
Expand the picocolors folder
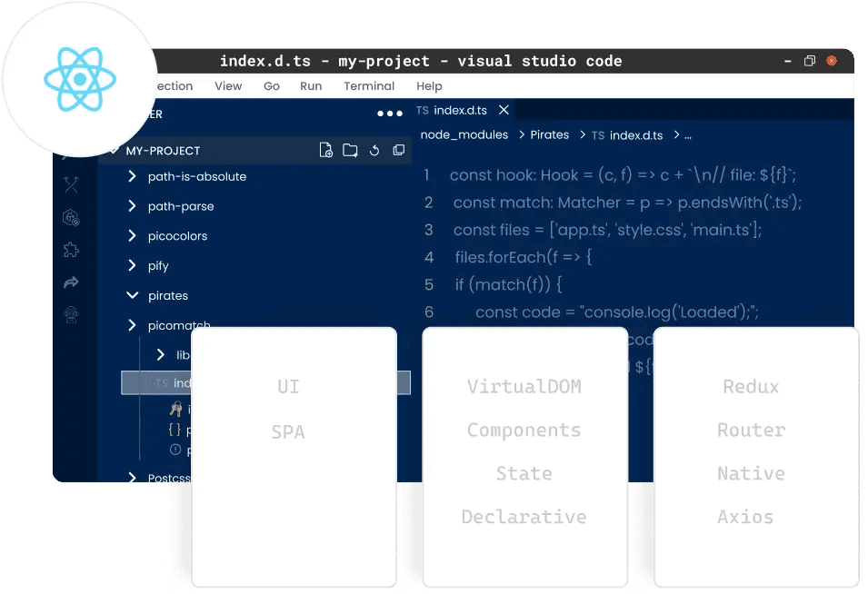(x=132, y=235)
